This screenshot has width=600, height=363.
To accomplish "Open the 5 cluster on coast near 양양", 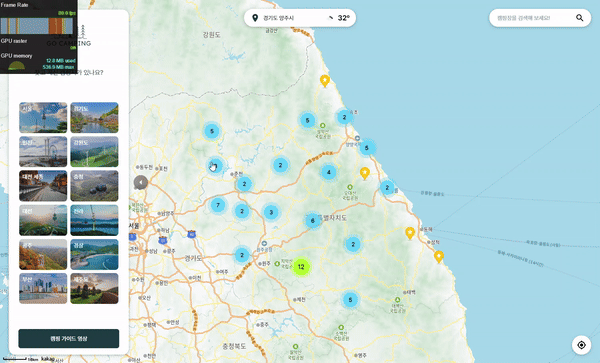I will 367,148.
